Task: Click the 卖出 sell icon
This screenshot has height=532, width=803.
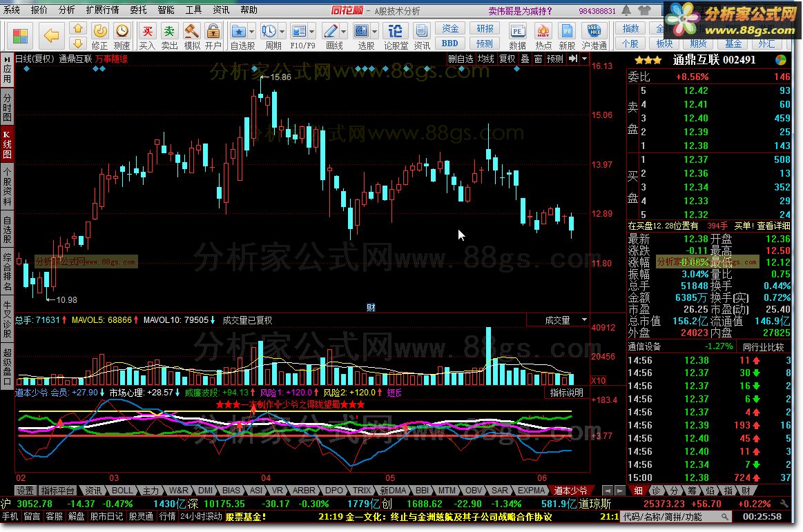Action: [x=169, y=31]
